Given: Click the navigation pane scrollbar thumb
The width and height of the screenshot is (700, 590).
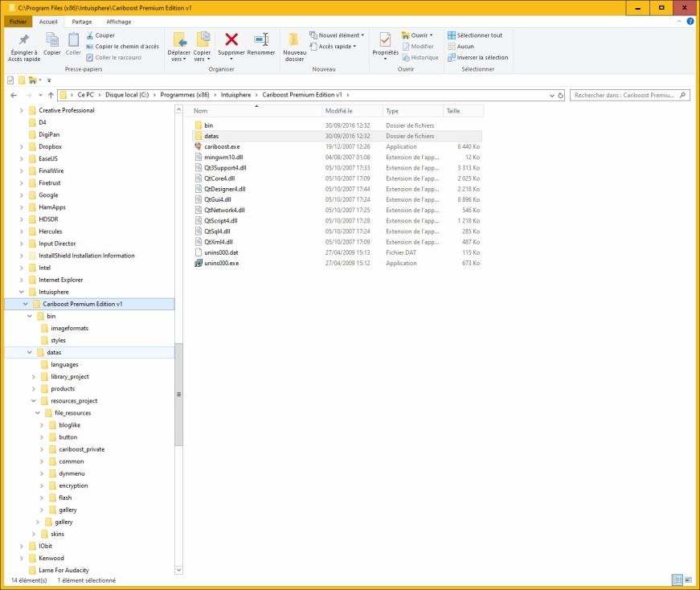Looking at the screenshot, I should point(178,395).
